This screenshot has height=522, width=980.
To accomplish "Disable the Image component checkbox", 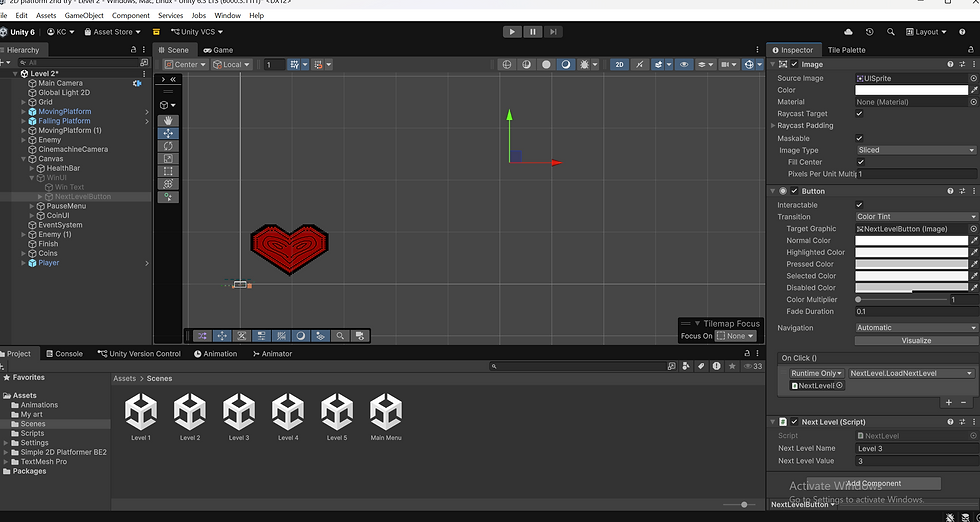I will coord(794,64).
